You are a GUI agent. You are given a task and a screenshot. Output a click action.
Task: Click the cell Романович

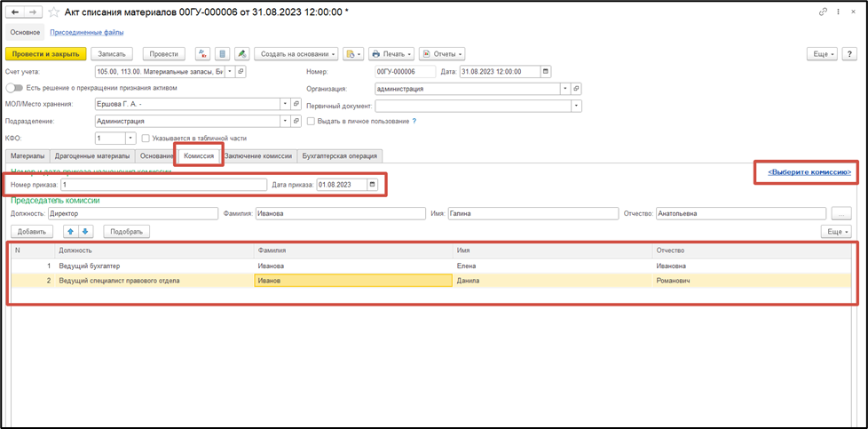[752, 281]
